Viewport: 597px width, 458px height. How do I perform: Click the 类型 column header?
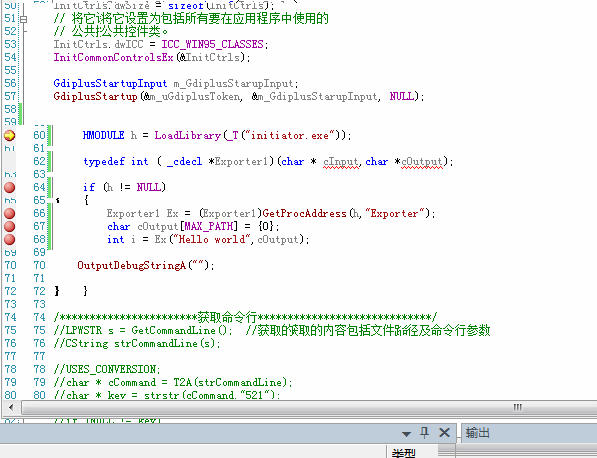[x=404, y=453]
